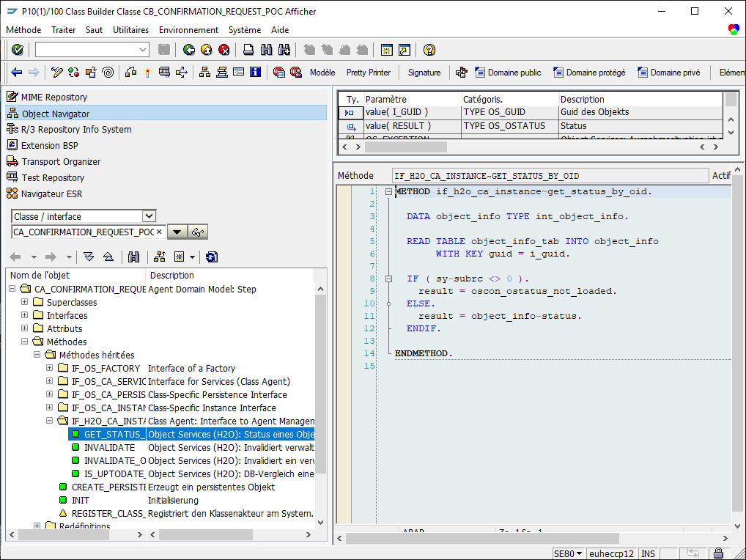This screenshot has height=560, width=746.
Task: Click the Find Next binoculars icon
Action: [284, 50]
